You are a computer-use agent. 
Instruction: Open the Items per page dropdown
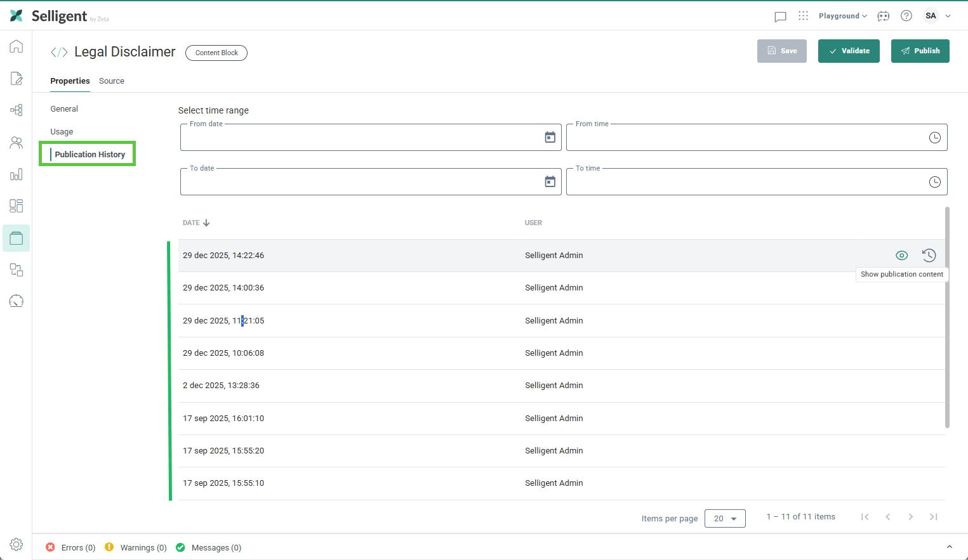click(x=725, y=518)
